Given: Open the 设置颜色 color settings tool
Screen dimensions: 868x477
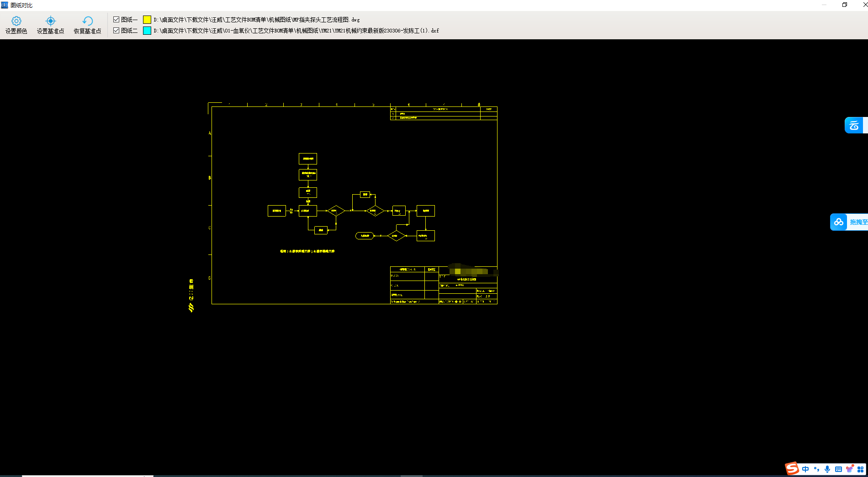Looking at the screenshot, I should coord(16,25).
